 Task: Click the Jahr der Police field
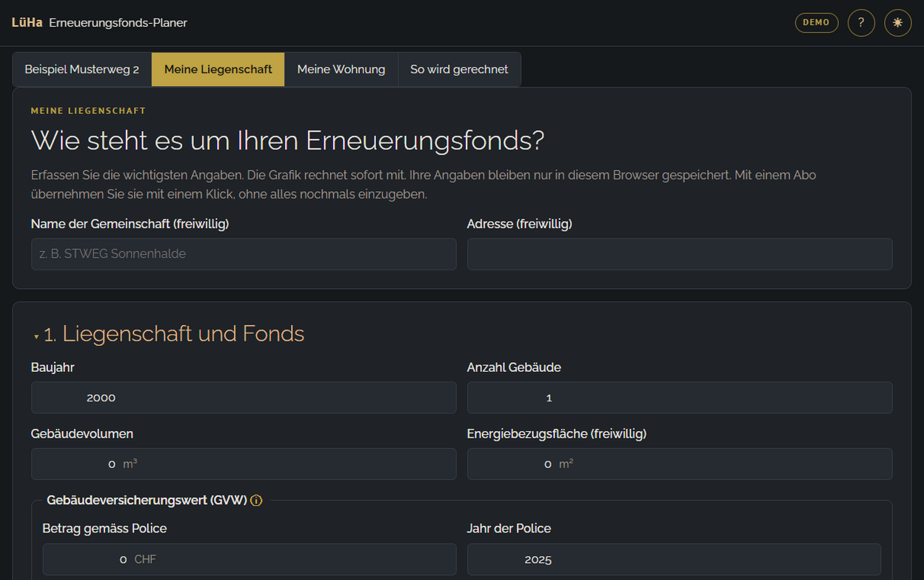(674, 559)
